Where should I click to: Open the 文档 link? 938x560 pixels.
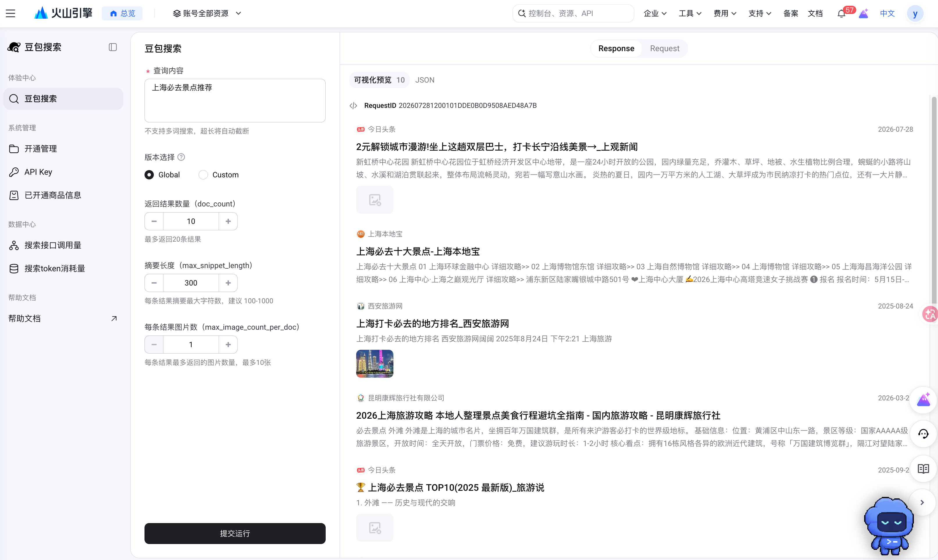(815, 14)
